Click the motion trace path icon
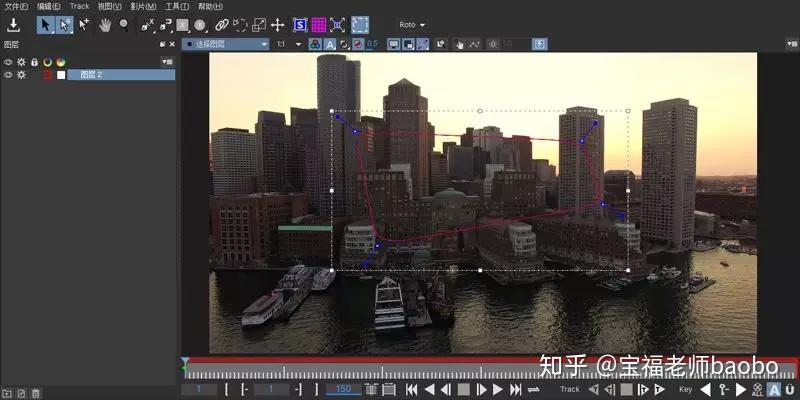The image size is (800, 400). [x=474, y=44]
